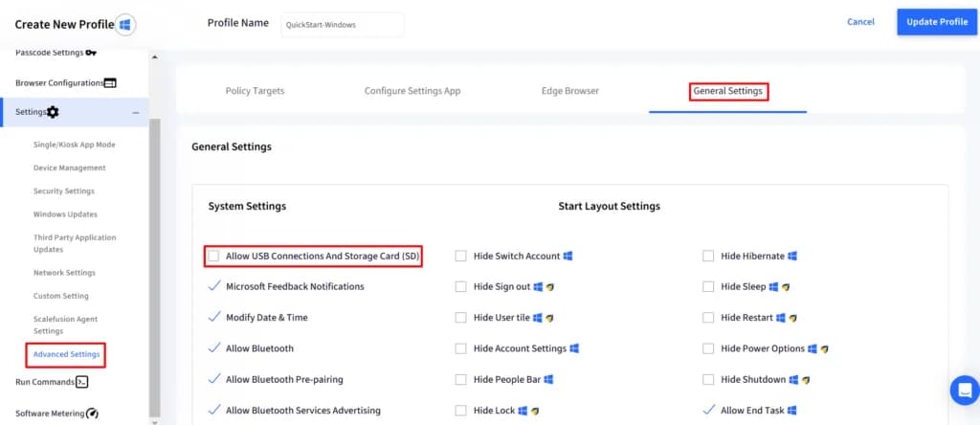This screenshot has width=980, height=425.
Task: Click the Browser Configurations window icon
Action: [110, 83]
